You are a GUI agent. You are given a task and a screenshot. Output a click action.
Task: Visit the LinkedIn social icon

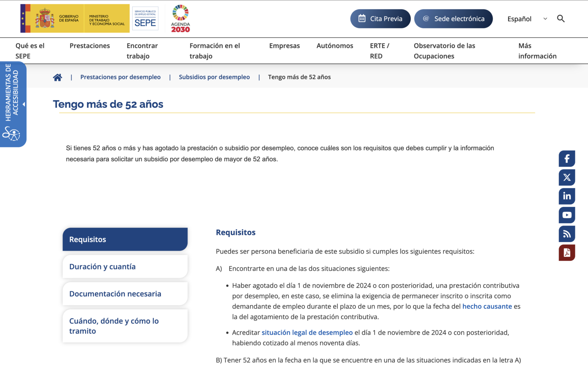(567, 196)
